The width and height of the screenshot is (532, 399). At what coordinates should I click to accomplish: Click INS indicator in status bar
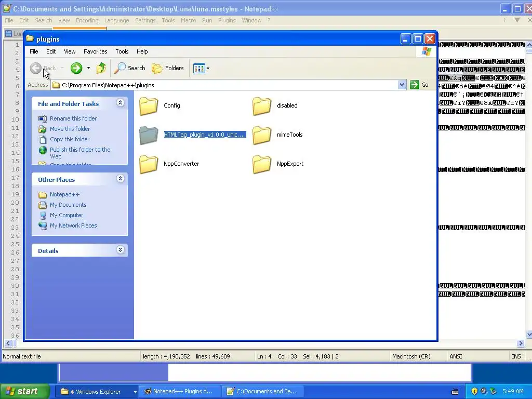coord(516,356)
